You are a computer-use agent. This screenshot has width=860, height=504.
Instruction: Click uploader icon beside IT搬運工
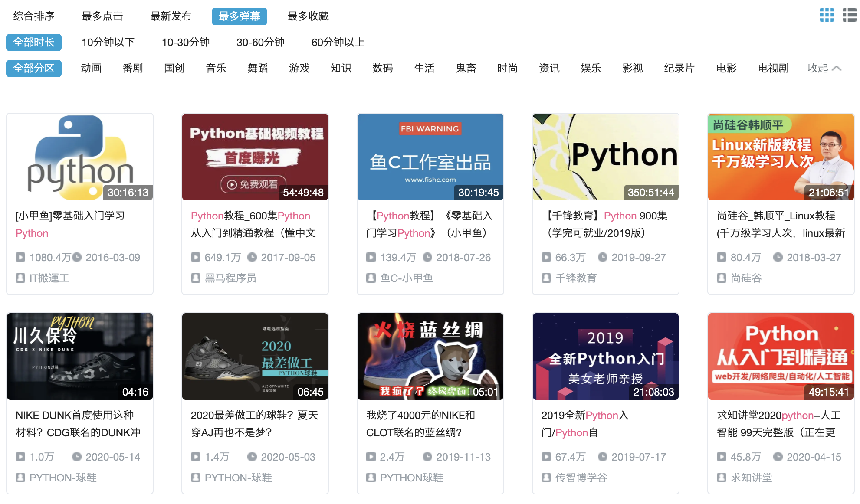click(x=20, y=278)
